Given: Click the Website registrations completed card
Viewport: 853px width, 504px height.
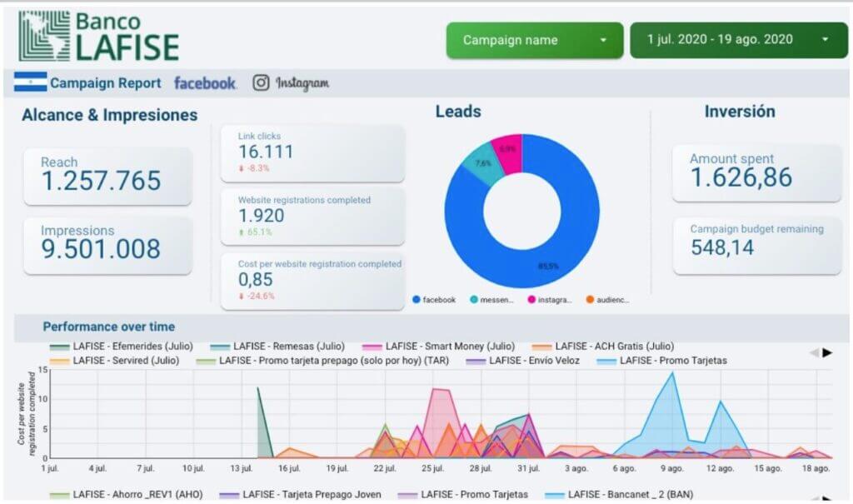Looking at the screenshot, I should [x=312, y=216].
